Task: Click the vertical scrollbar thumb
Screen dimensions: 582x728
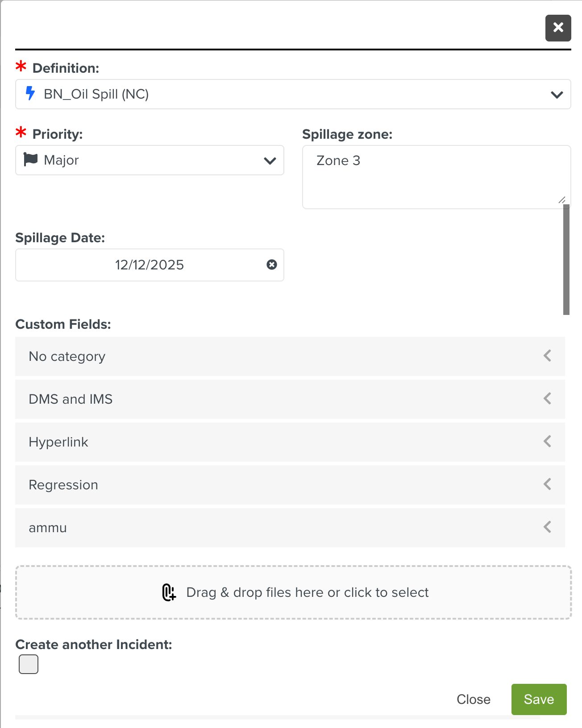Action: pos(566,260)
